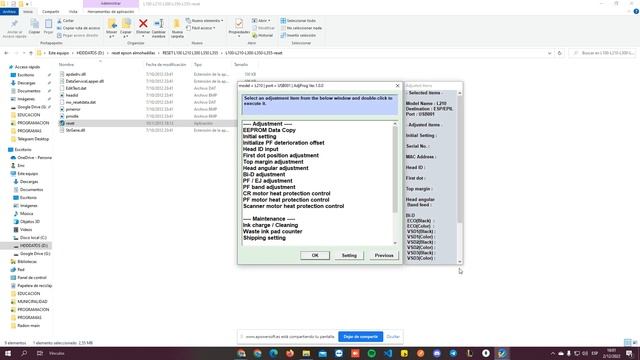Open Visual Studio Code from the taskbar

tap(388, 353)
